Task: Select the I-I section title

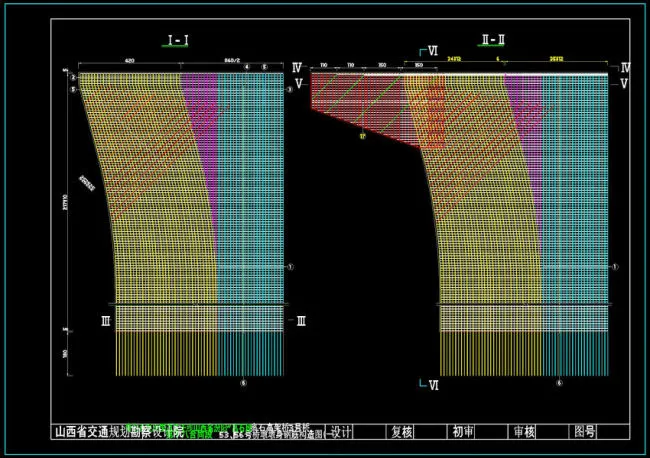Action: (x=181, y=41)
